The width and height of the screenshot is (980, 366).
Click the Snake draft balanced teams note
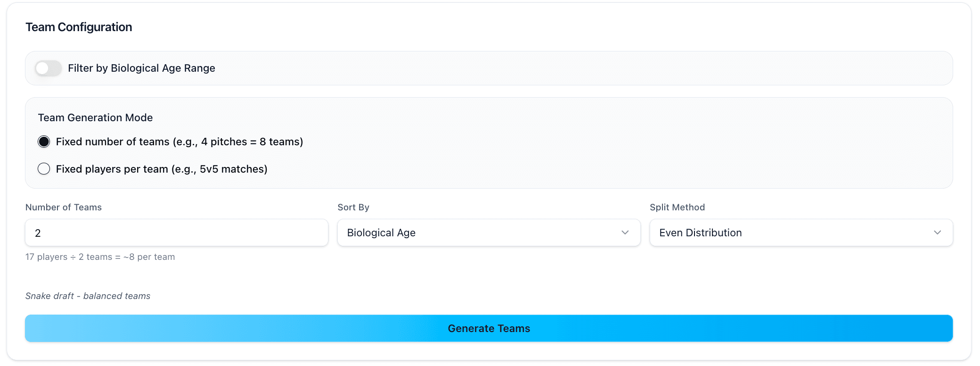pyautogui.click(x=88, y=296)
